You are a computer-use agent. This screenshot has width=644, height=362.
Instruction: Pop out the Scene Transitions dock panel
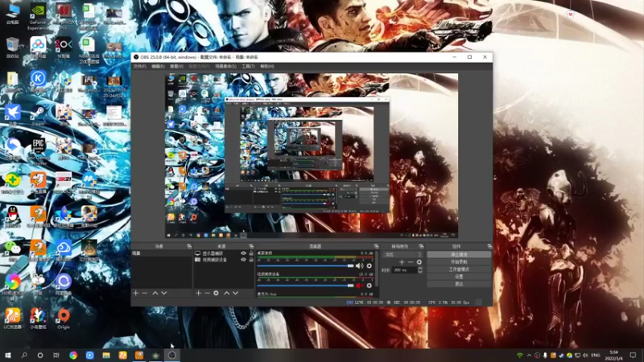(421, 246)
